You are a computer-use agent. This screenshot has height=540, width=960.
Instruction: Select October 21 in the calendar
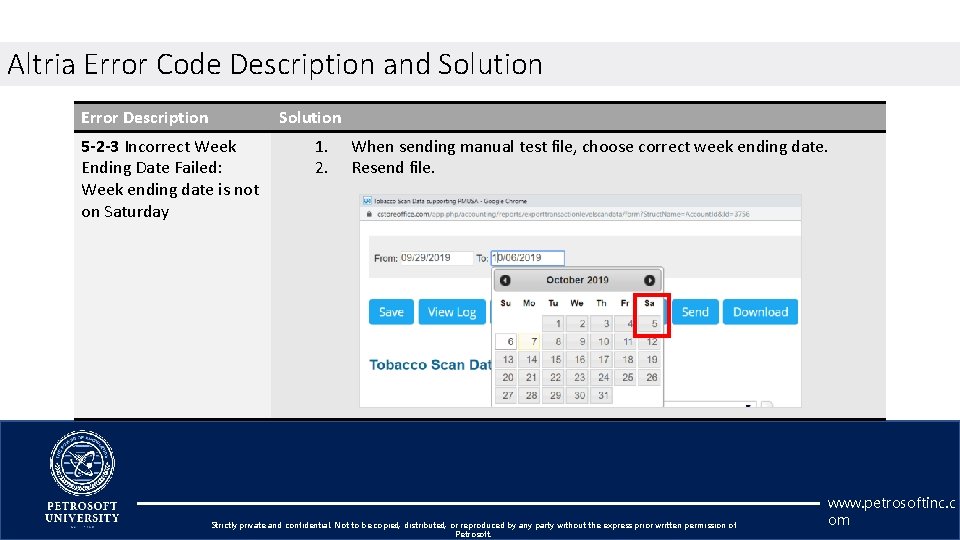530,377
